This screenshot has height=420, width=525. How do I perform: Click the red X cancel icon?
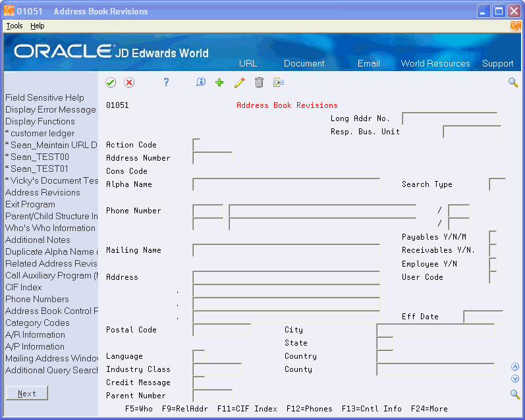point(129,82)
